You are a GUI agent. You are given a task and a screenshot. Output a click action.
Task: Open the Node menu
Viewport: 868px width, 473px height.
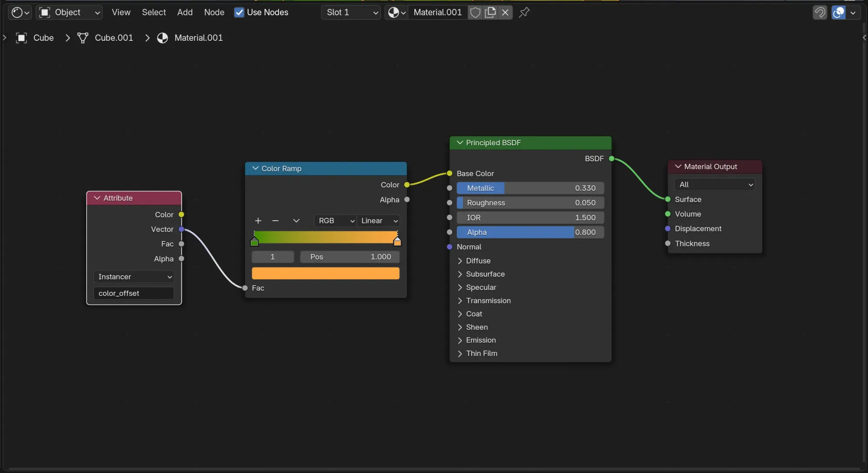[x=214, y=12]
